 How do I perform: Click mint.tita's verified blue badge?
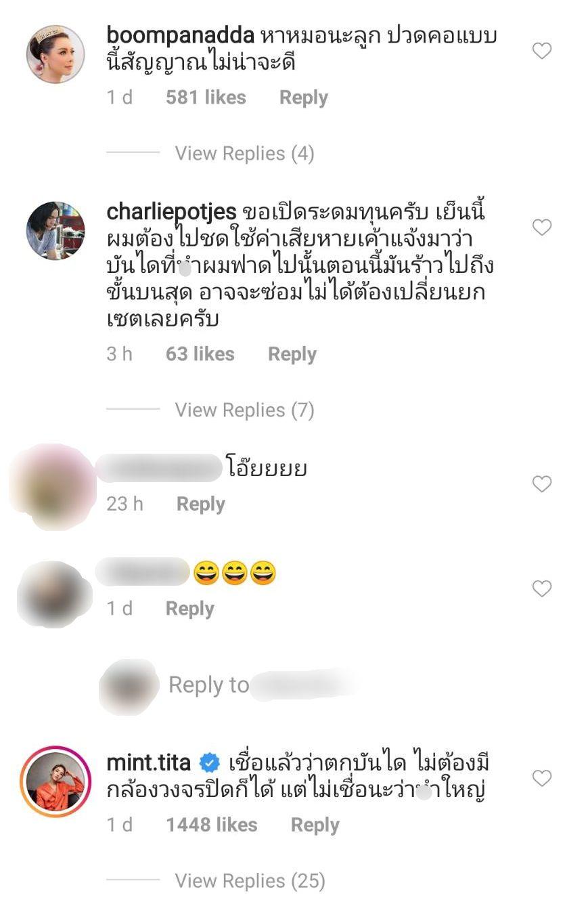coord(210,763)
